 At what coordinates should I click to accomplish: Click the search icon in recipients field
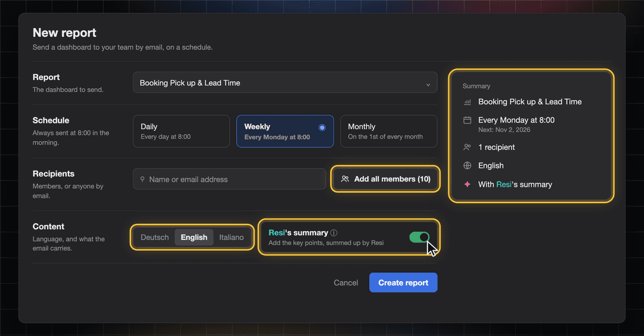[142, 179]
